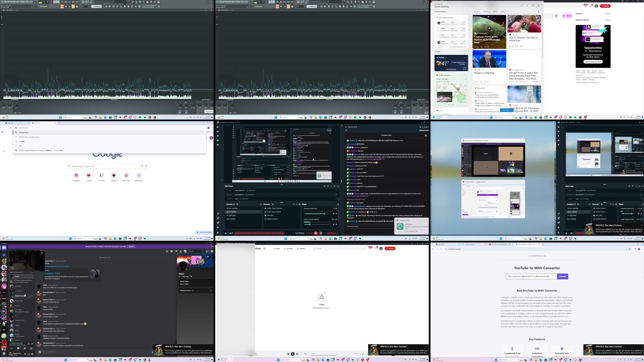Open chat user list icon beside Stream Chat heading
644x362 pixels.
coord(425,135)
